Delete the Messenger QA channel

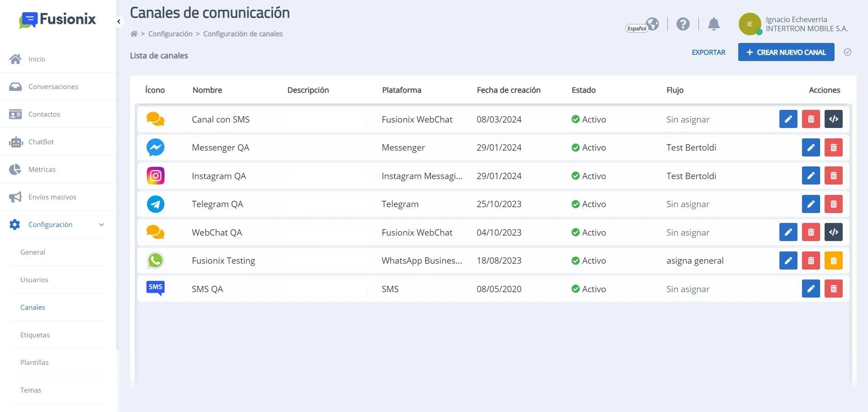pyautogui.click(x=833, y=147)
